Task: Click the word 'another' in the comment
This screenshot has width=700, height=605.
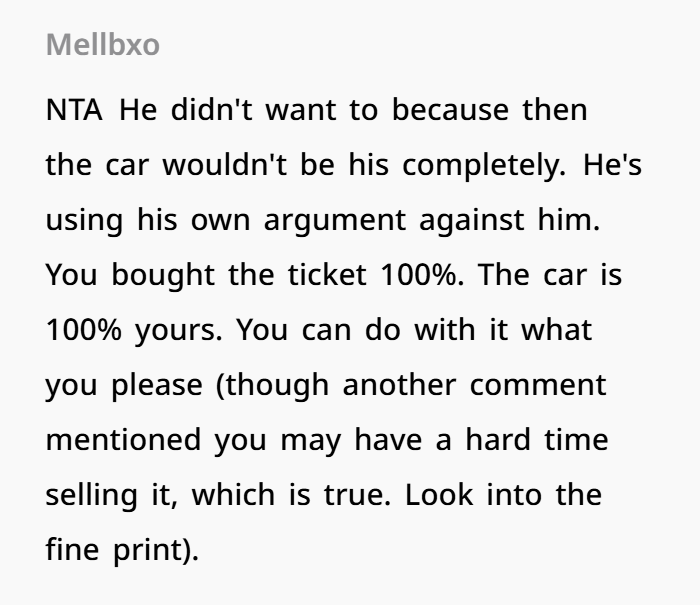Action: pyautogui.click(x=400, y=384)
